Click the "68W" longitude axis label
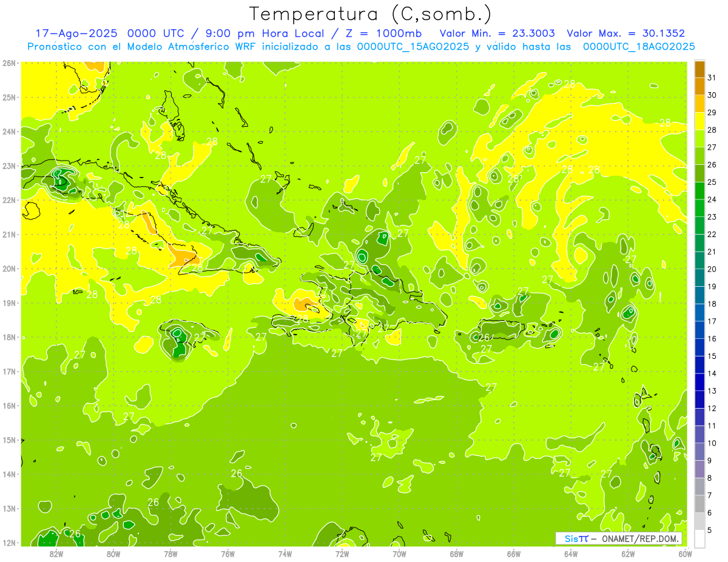 [457, 554]
